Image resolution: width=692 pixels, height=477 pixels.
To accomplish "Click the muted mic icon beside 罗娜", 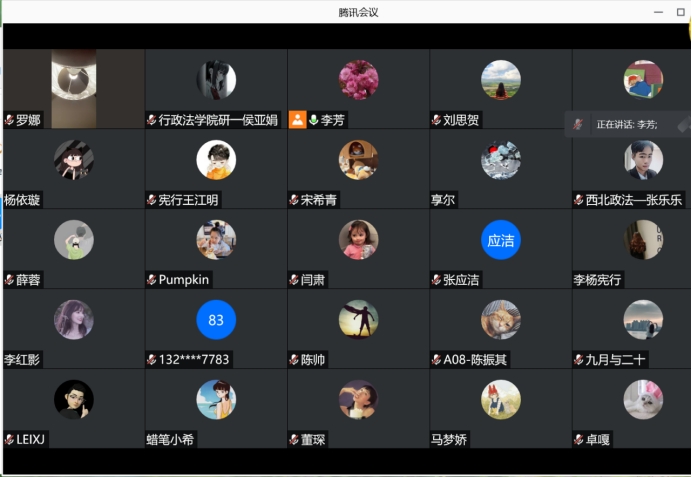I will (9, 120).
